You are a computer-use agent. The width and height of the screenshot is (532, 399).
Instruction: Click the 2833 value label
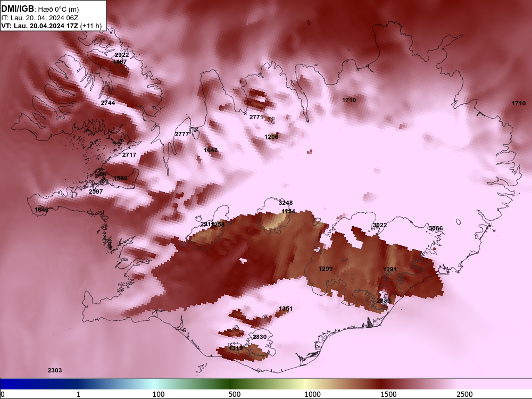tap(384, 301)
